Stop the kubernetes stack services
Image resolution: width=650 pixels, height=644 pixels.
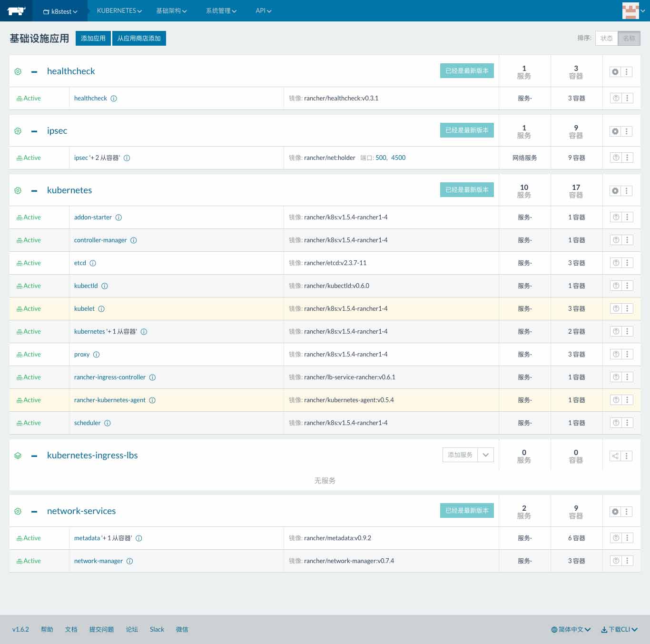615,191
